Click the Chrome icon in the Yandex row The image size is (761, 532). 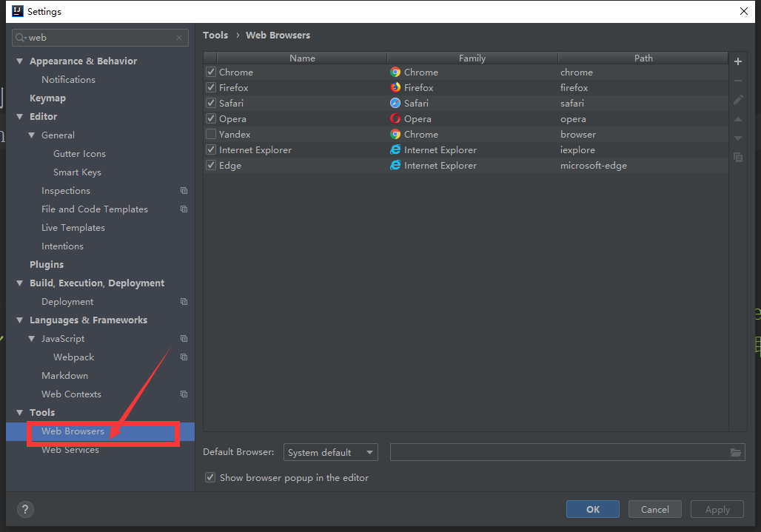click(x=395, y=135)
